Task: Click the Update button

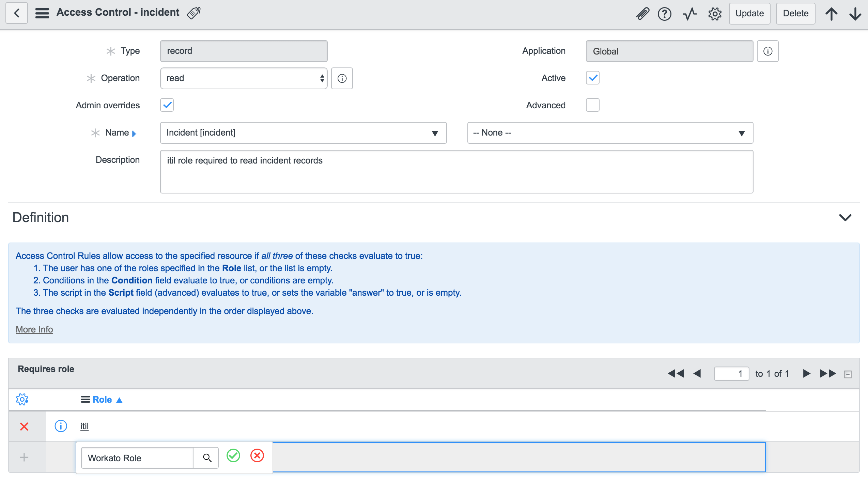Action: click(749, 14)
